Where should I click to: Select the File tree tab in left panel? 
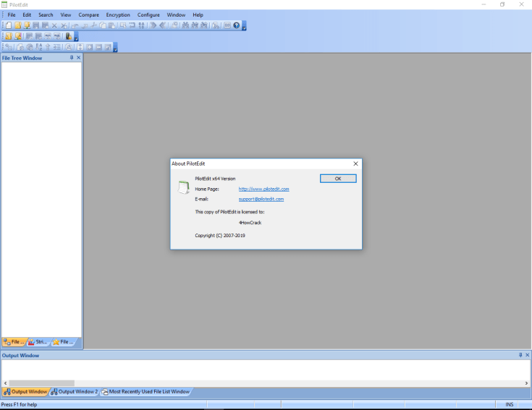click(x=14, y=342)
